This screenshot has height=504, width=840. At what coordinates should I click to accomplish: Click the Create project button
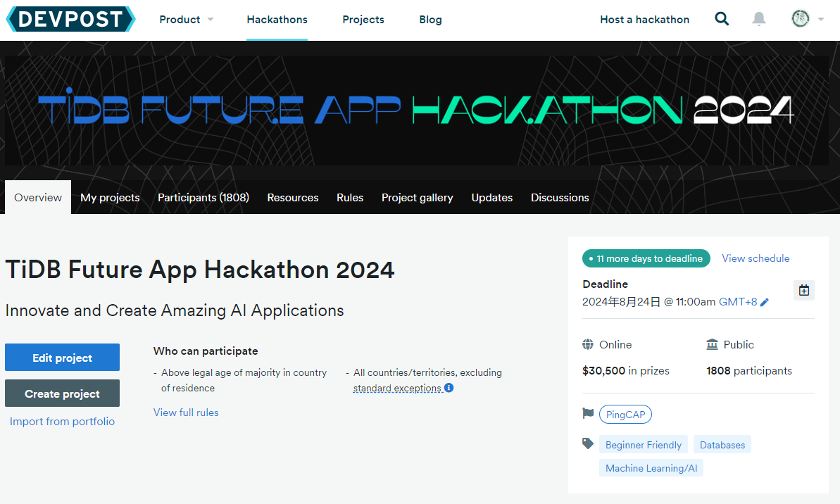click(x=62, y=393)
